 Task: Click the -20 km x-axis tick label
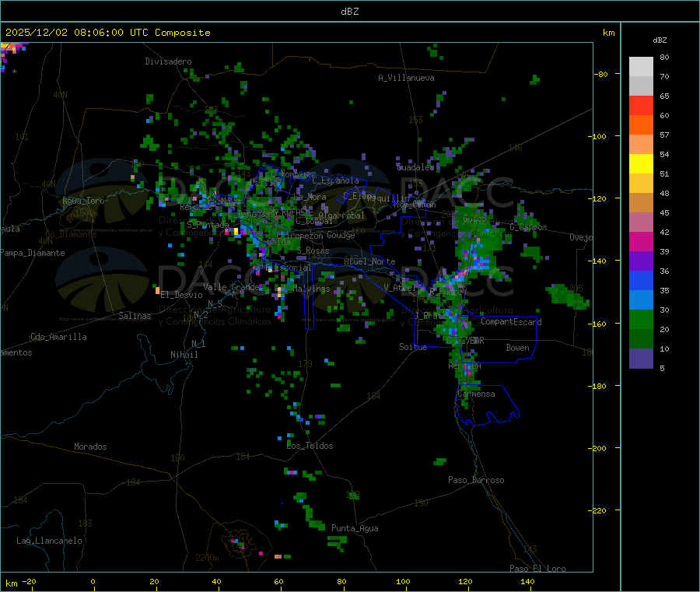[x=29, y=581]
